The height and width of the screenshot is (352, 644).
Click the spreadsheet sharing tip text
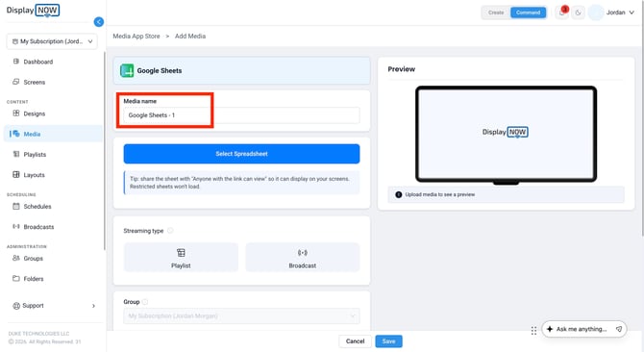tap(240, 183)
